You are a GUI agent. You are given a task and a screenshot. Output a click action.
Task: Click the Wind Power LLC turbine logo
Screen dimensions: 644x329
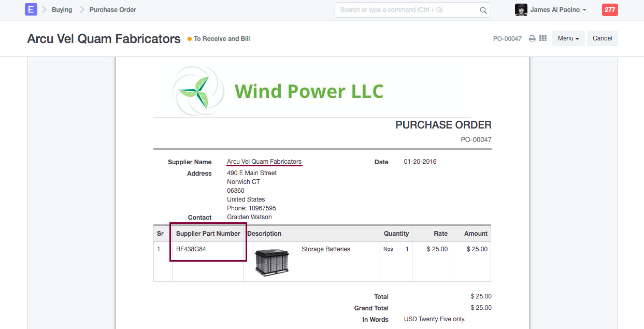coord(198,91)
